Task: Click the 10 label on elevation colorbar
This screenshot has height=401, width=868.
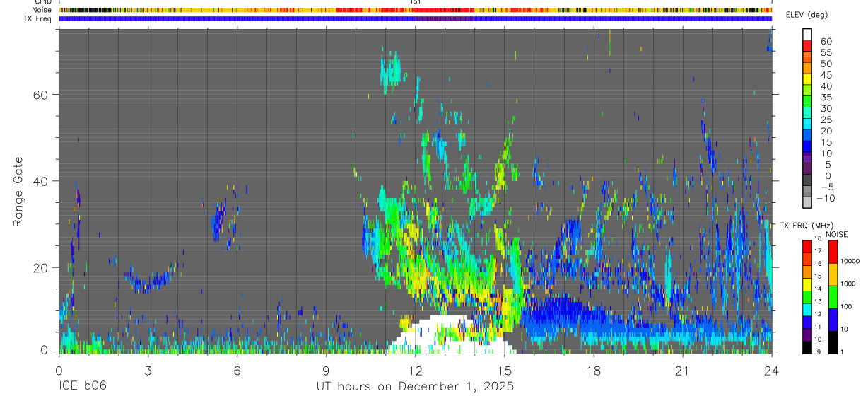Action: 826,153
